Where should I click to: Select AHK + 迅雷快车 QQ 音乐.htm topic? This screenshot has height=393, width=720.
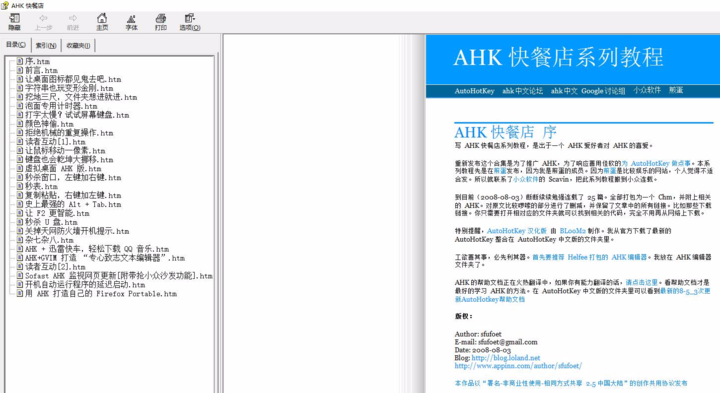click(97, 249)
